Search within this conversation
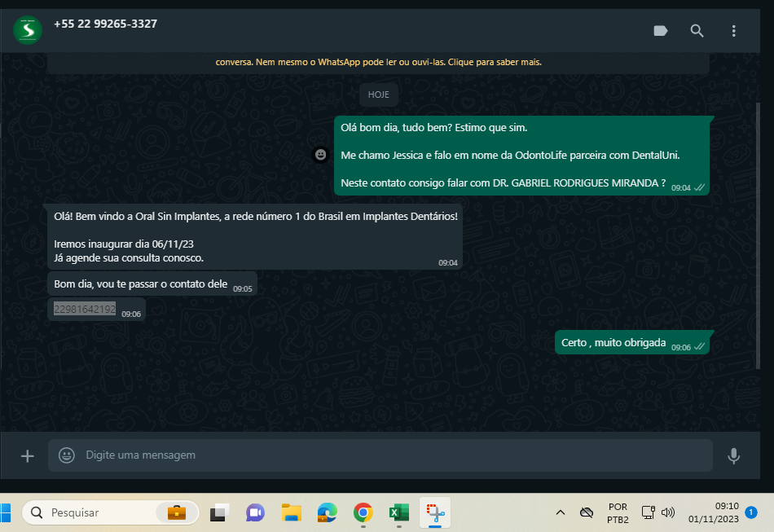The height and width of the screenshot is (532, 774). coord(697,31)
